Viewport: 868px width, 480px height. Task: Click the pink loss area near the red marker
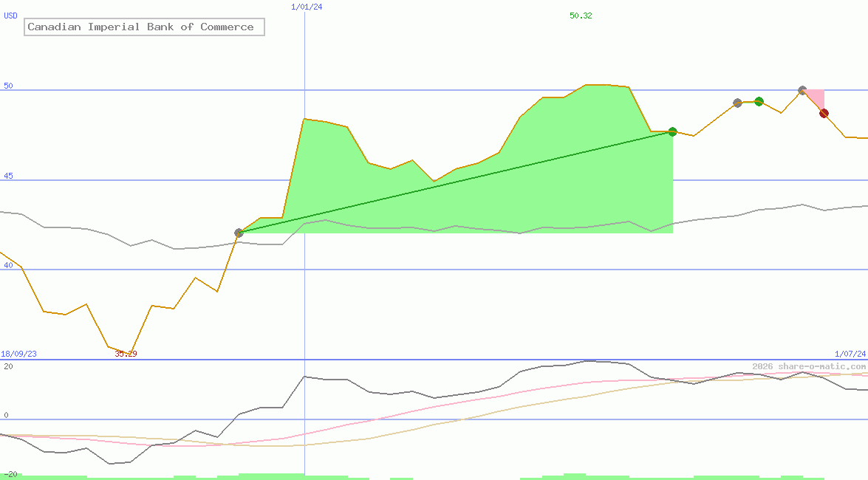[x=817, y=97]
